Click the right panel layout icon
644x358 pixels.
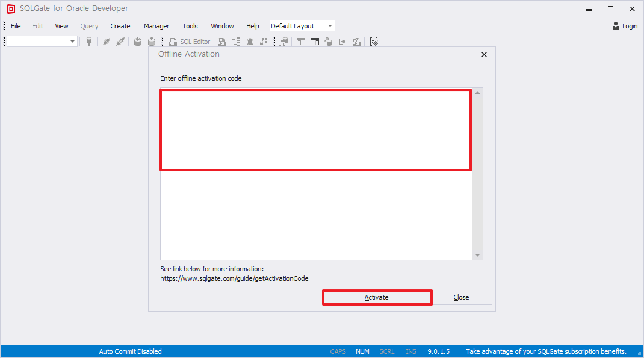pos(315,42)
